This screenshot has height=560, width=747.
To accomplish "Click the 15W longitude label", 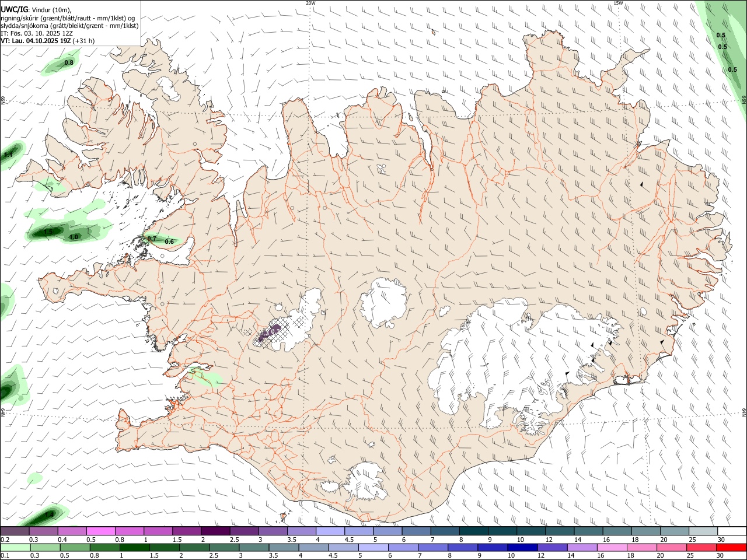I will pyautogui.click(x=618, y=3).
